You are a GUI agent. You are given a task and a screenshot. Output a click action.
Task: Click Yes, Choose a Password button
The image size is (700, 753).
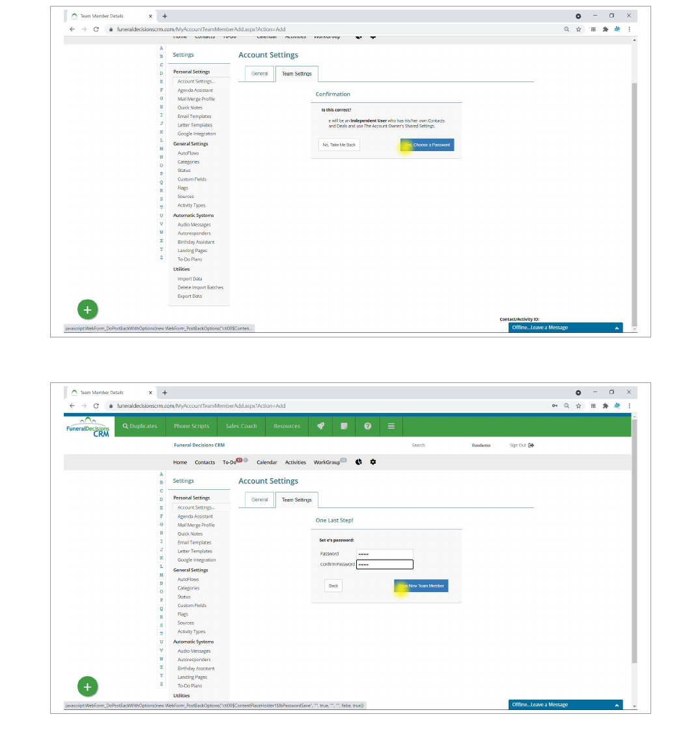(427, 145)
